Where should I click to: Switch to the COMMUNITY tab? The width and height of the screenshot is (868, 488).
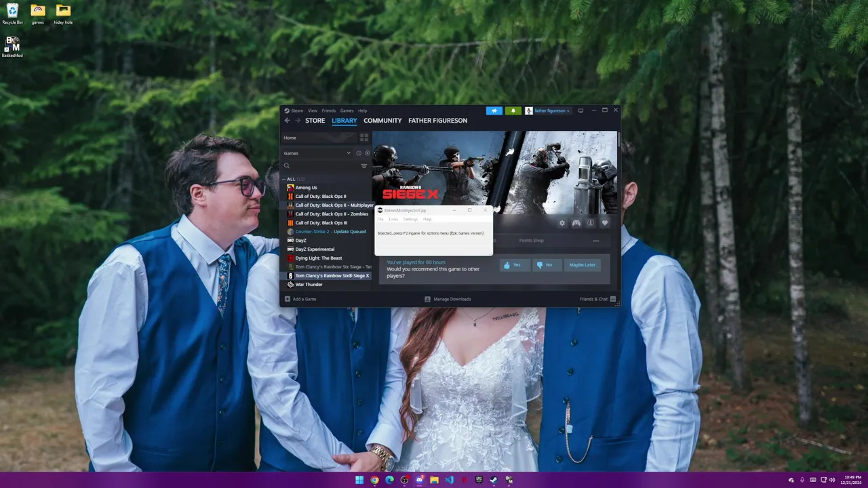coord(382,121)
